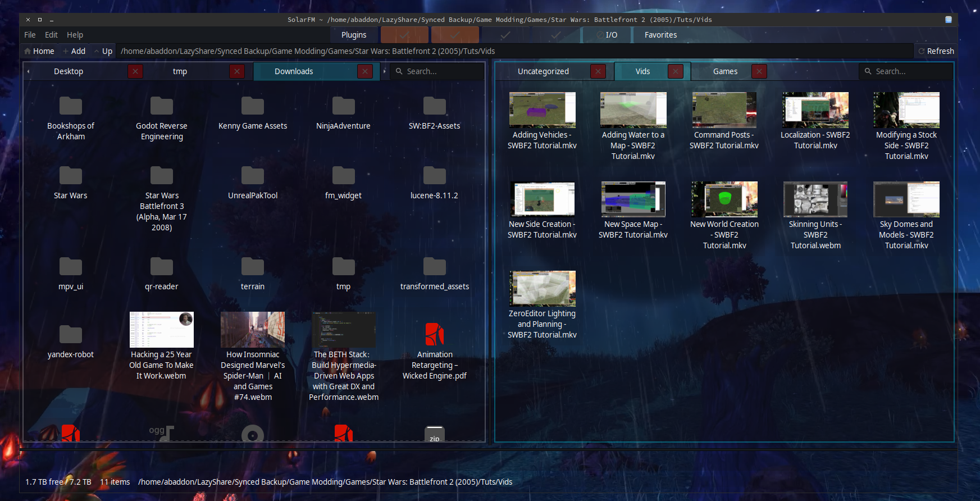Open the Kenny Game Assets folder

pyautogui.click(x=252, y=106)
